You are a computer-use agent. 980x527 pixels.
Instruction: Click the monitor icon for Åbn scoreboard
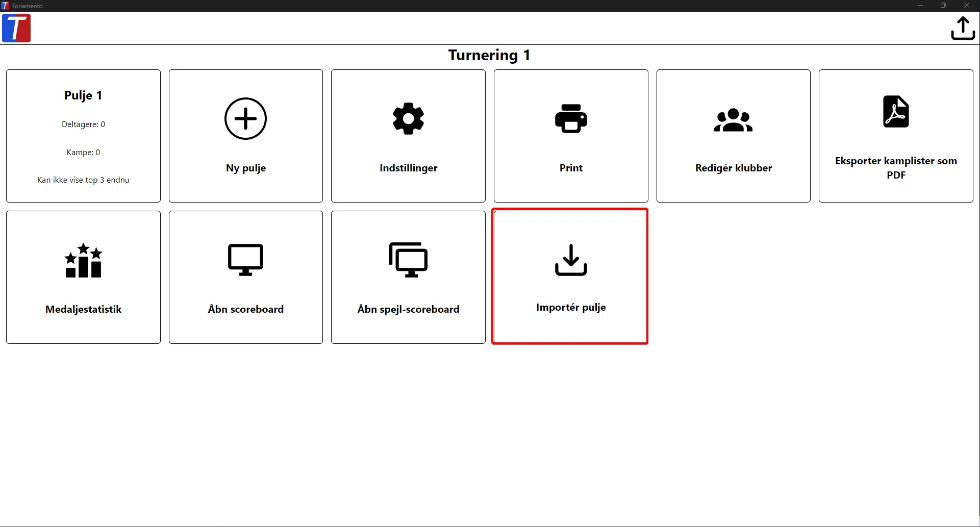(245, 260)
